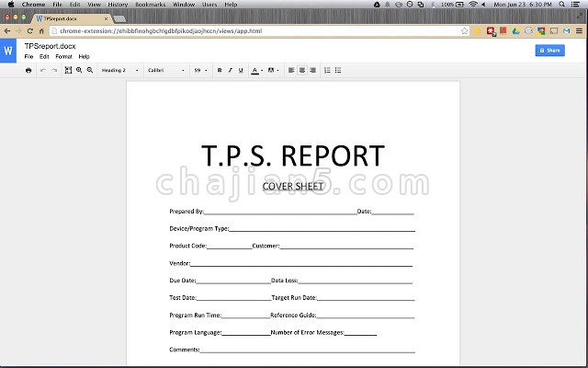Click the Prepared By field line
The height and width of the screenshot is (368, 588).
(280, 213)
